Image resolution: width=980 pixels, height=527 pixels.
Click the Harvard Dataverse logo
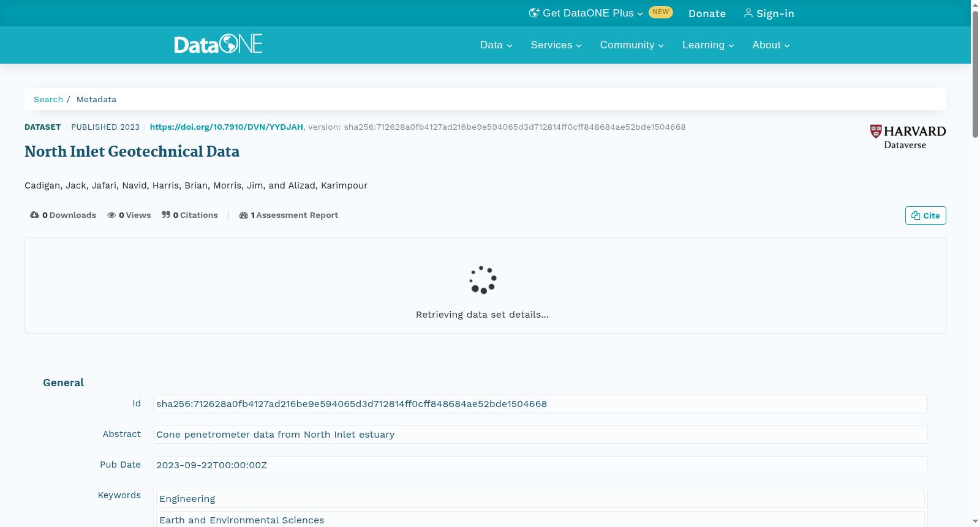point(908,137)
